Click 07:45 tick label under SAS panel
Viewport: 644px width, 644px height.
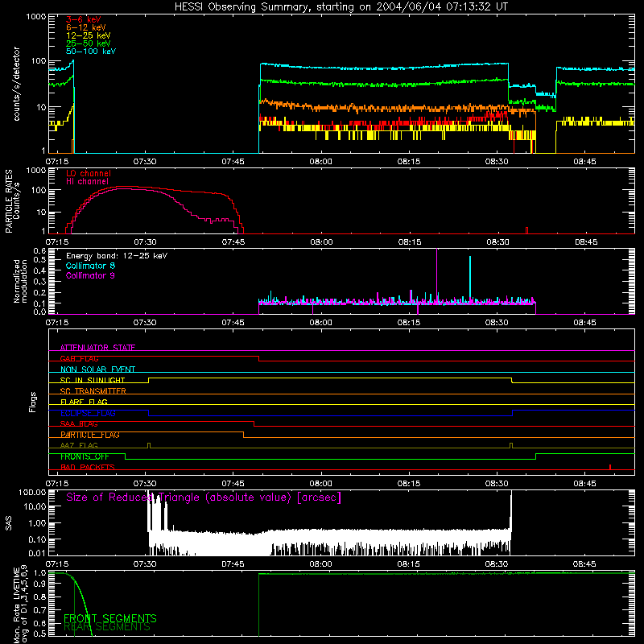(x=233, y=564)
